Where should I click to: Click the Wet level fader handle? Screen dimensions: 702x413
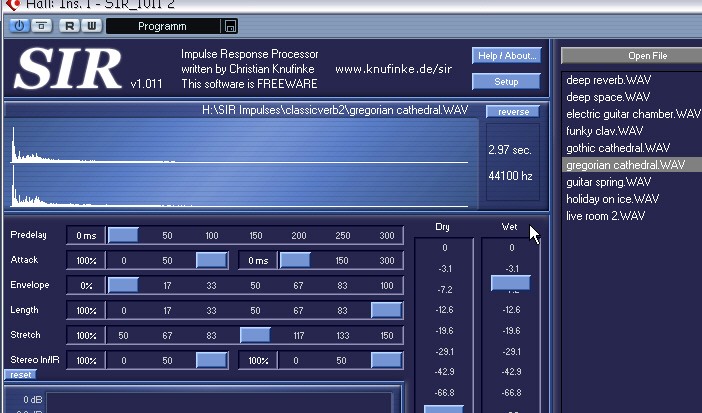(510, 283)
